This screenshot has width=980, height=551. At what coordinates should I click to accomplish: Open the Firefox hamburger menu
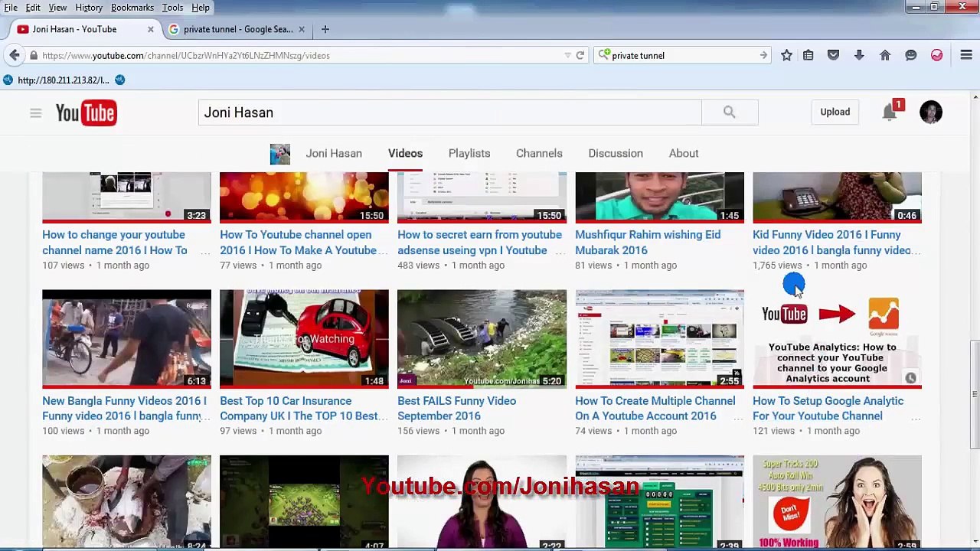(x=965, y=55)
